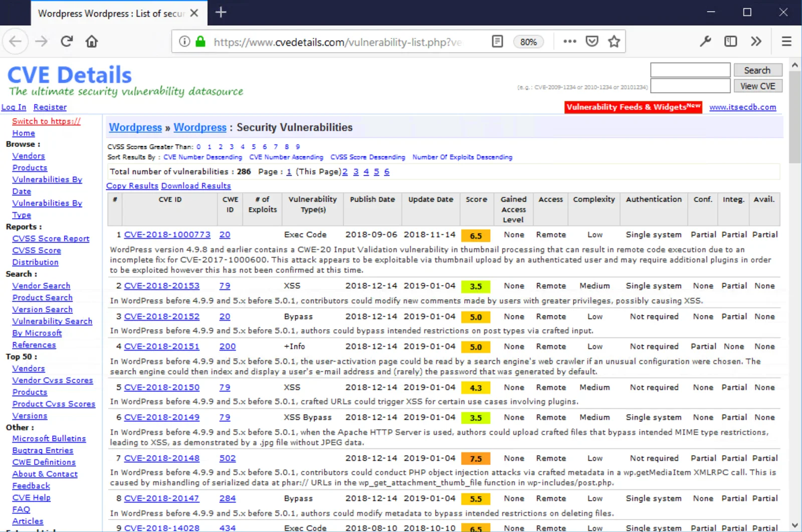The image size is (802, 532).
Task: Toggle reader view in address bar
Action: pyautogui.click(x=497, y=41)
